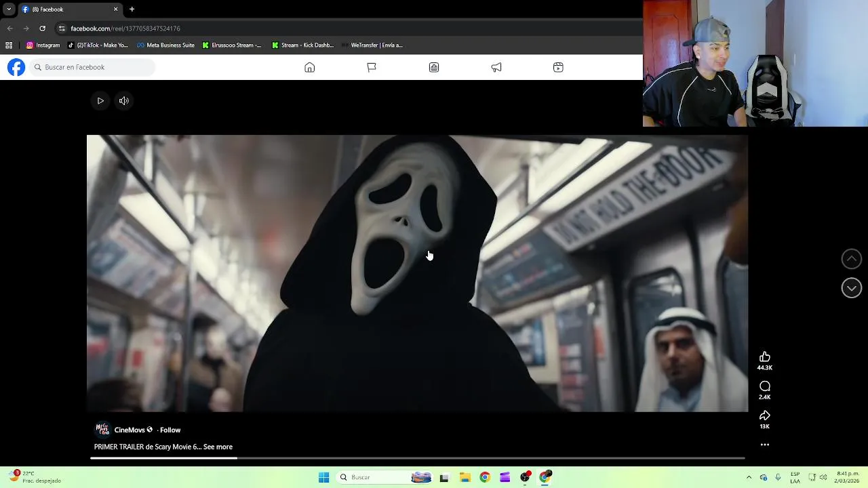
Task: Open the Ads megaphone icon
Action: tap(496, 67)
